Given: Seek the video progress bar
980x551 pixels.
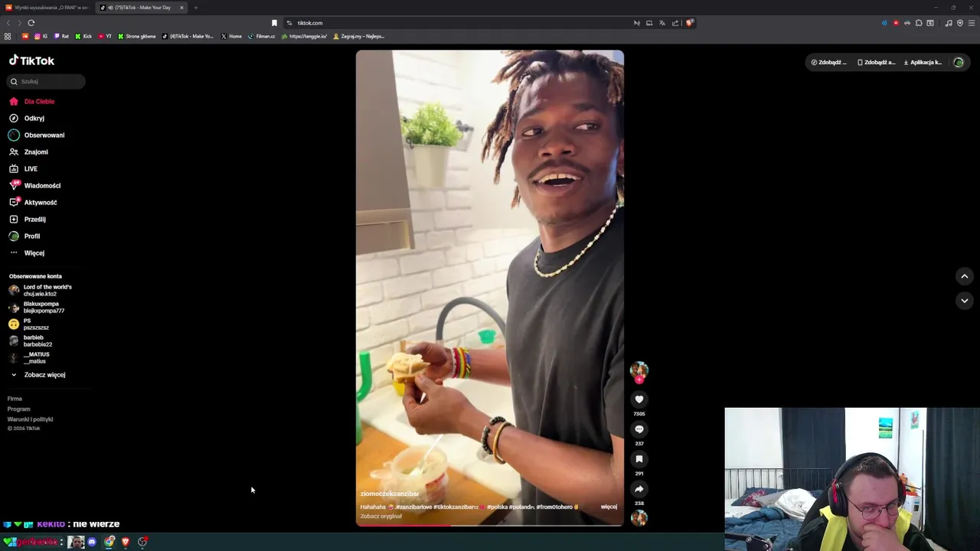Looking at the screenshot, I should coord(490,525).
